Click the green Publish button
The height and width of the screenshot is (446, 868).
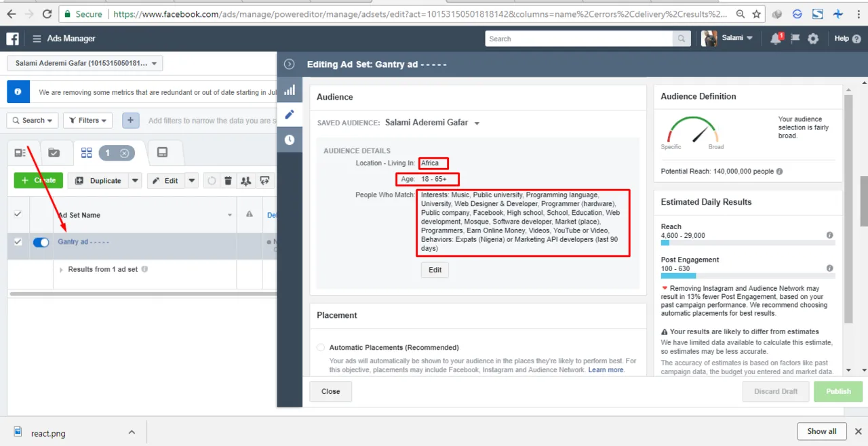click(838, 391)
